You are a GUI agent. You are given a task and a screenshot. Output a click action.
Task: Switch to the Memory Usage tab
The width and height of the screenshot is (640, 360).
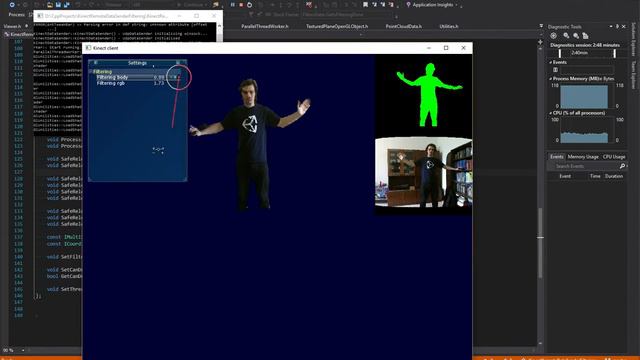(583, 157)
